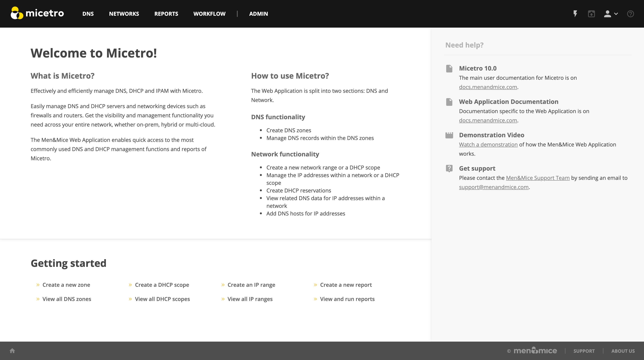Open the import tasks icon in header
The image size is (644, 360).
pyautogui.click(x=591, y=14)
